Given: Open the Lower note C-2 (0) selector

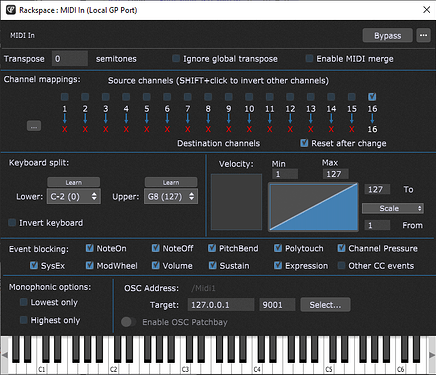Looking at the screenshot, I should 74,196.
